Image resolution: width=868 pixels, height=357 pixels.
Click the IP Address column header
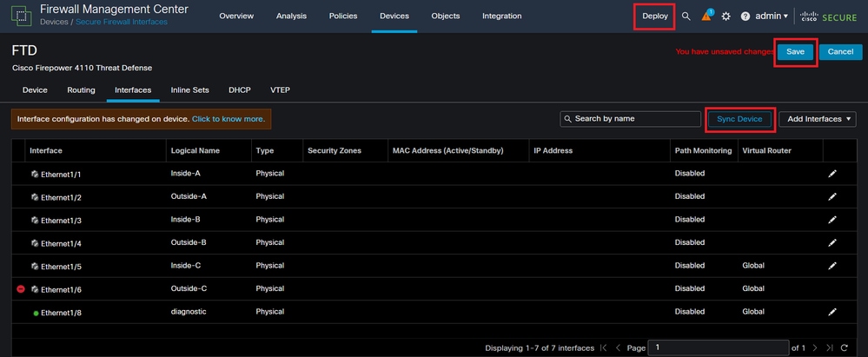pyautogui.click(x=553, y=150)
